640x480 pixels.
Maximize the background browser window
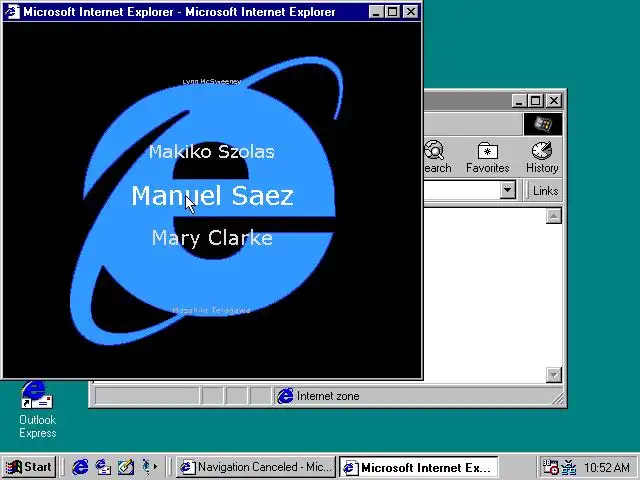535,101
